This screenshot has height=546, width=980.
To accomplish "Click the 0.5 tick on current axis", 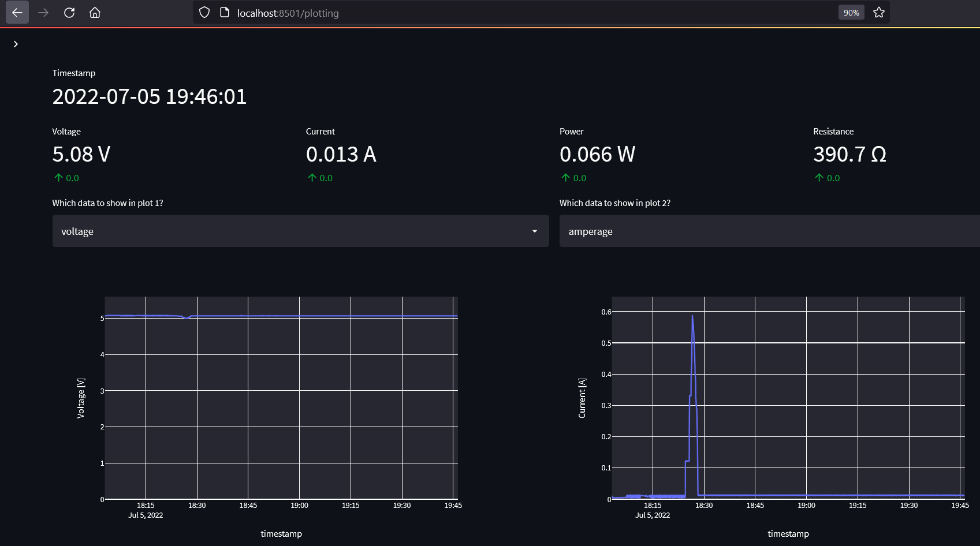I will [606, 343].
